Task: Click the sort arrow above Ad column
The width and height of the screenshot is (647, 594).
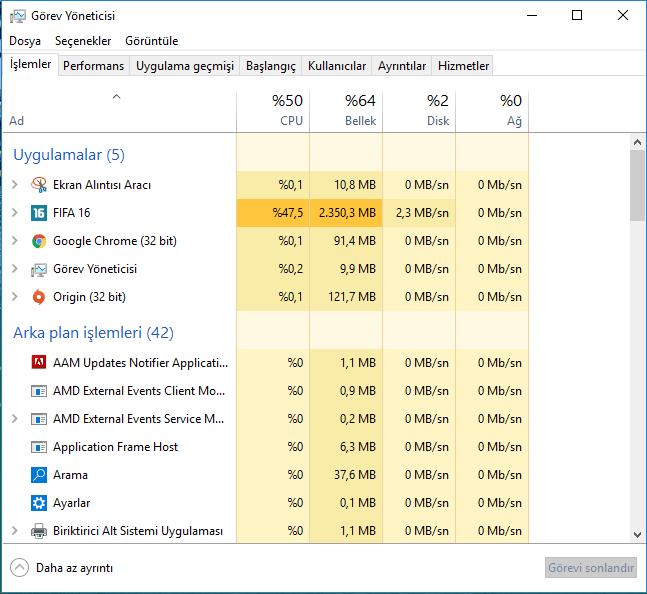Action: point(116,97)
